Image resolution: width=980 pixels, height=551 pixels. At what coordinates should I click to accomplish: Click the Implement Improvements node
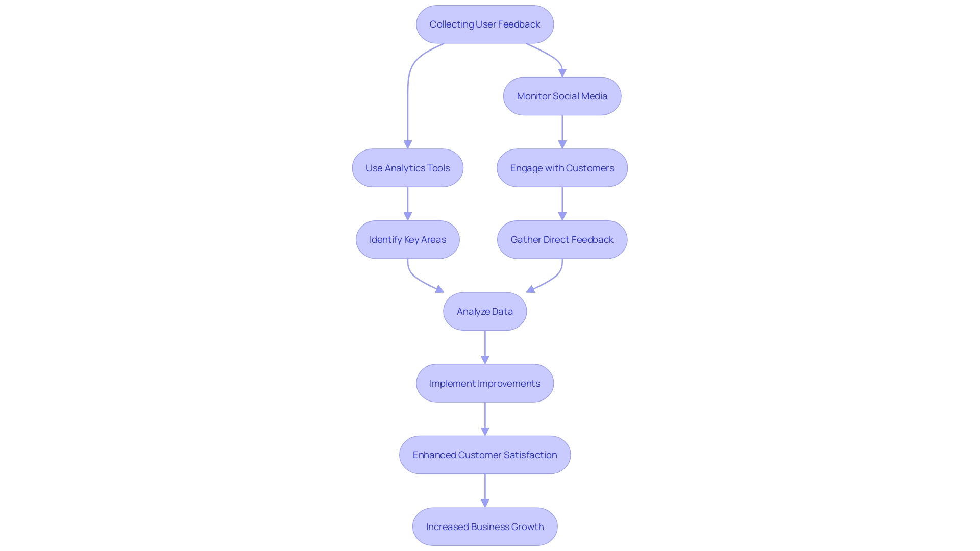(x=484, y=383)
